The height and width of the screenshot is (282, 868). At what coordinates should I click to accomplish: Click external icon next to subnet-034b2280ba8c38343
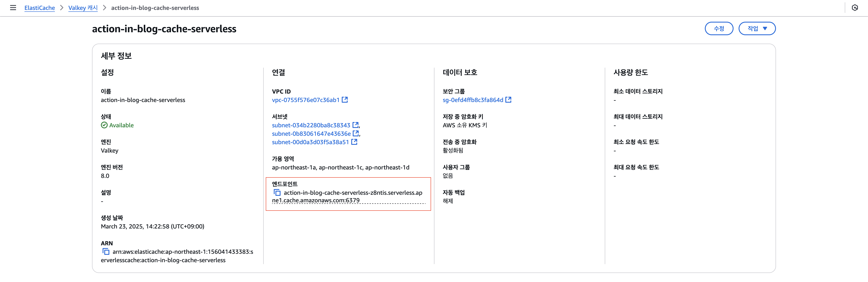coord(355,125)
